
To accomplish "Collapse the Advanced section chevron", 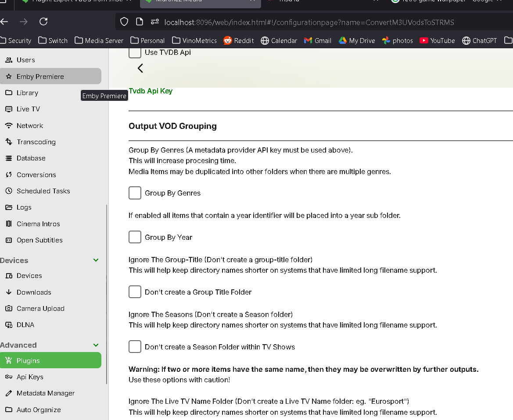I will pyautogui.click(x=96, y=345).
